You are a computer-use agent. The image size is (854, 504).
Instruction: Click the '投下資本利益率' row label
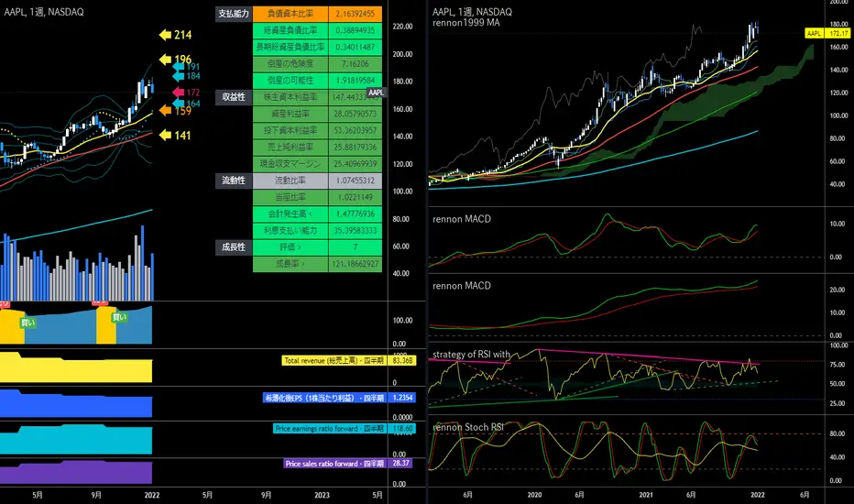coord(290,130)
